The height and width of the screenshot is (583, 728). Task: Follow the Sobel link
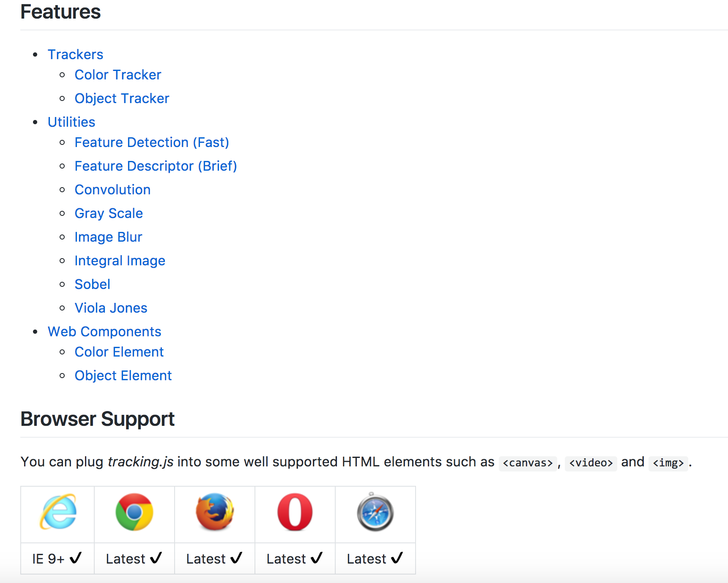[92, 284]
